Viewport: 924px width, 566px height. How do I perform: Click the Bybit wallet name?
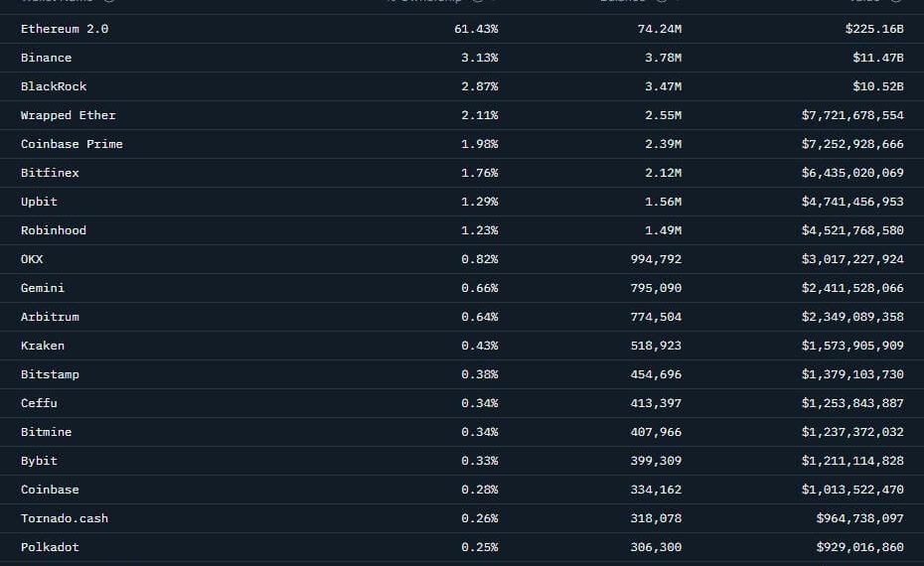click(39, 461)
